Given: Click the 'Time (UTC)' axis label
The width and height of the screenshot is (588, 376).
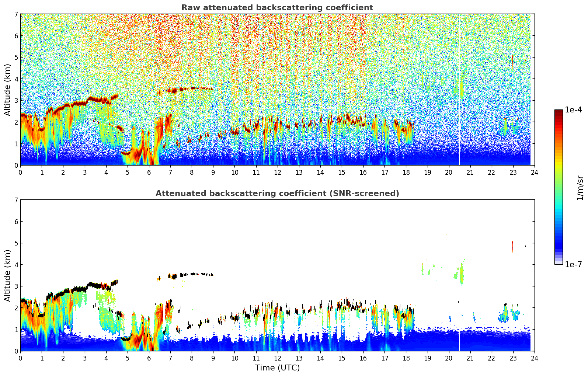Looking at the screenshot, I should [277, 368].
